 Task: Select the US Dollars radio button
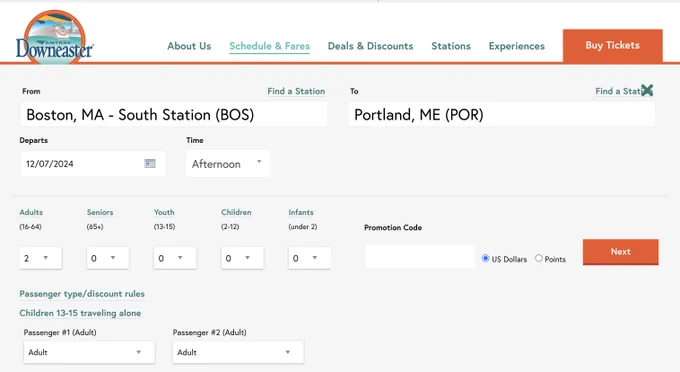(x=485, y=258)
